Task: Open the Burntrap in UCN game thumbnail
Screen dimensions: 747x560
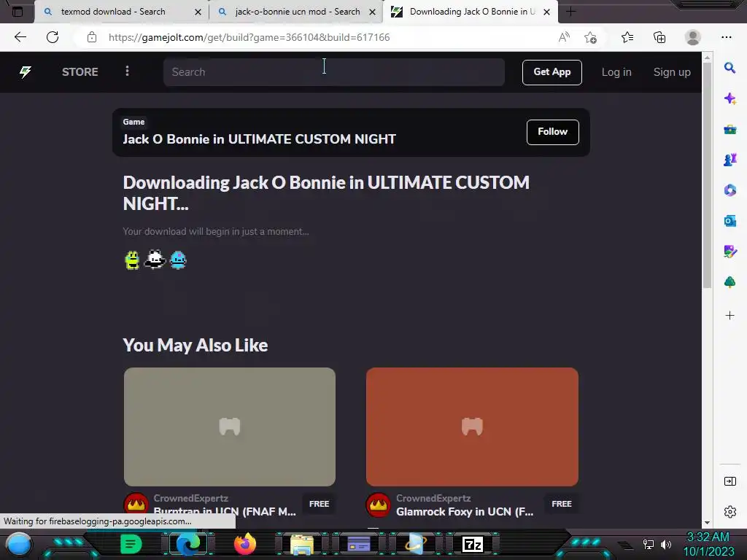Action: pyautogui.click(x=230, y=427)
